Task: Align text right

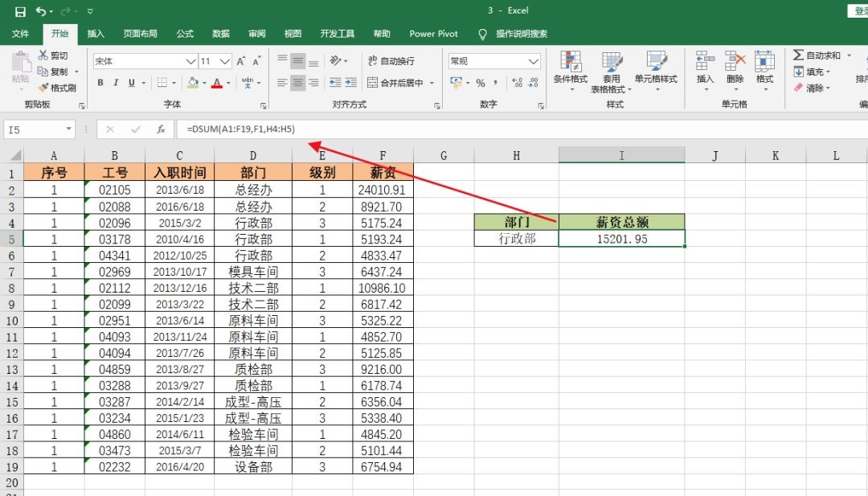Action: click(313, 83)
